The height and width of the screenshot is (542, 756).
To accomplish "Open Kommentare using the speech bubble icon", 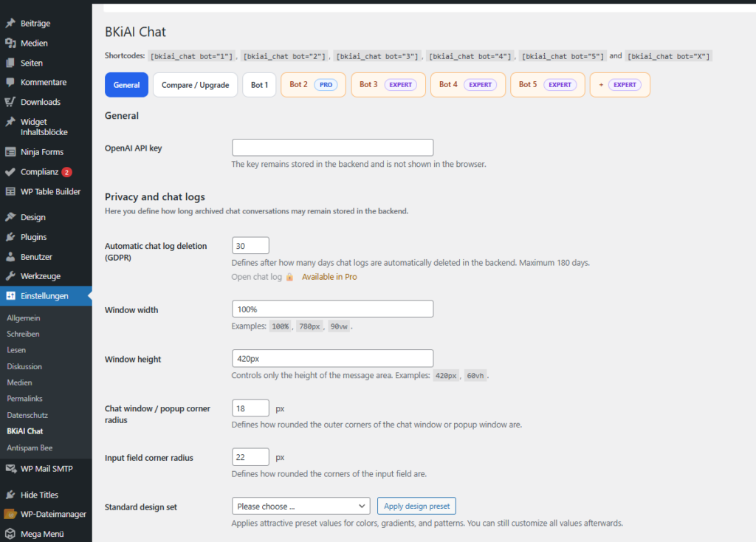I will [10, 83].
